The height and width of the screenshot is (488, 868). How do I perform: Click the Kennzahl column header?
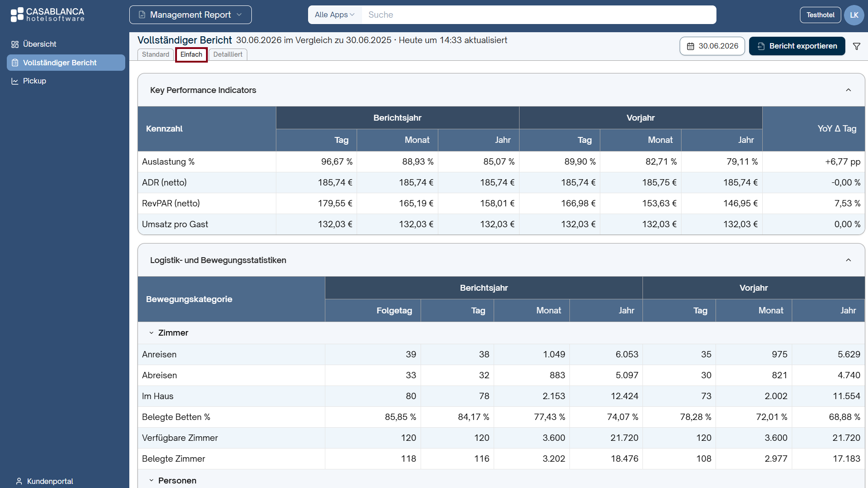coord(207,129)
